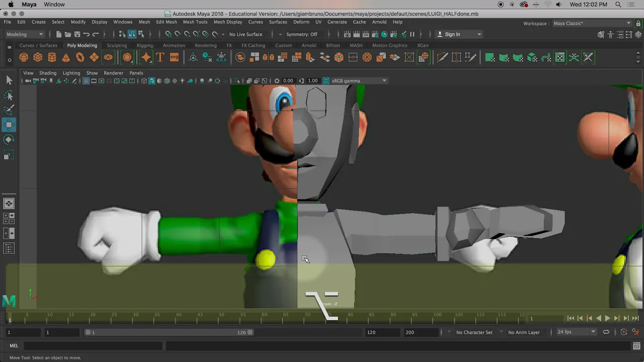Click the MEL script language button
644x362 pixels.
pyautogui.click(x=14, y=346)
